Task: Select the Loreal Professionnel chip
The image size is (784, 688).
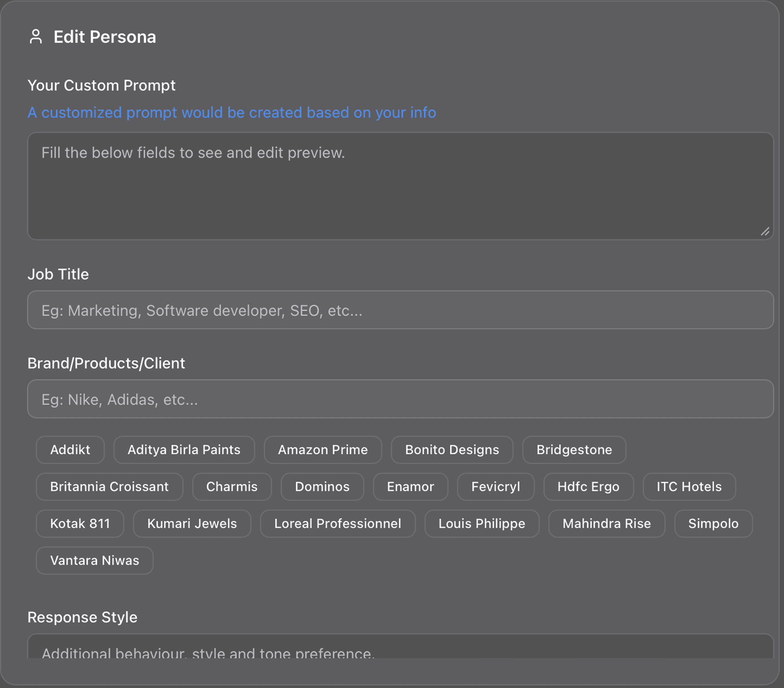Action: coord(337,523)
